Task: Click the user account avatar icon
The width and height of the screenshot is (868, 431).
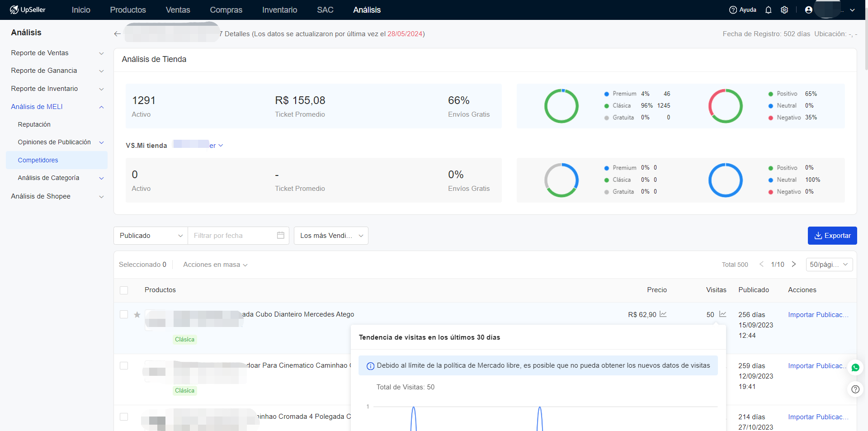Action: 809,9
